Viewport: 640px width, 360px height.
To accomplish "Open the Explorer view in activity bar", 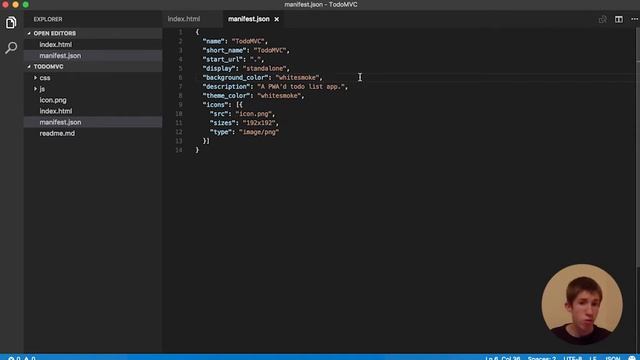I will [11, 22].
